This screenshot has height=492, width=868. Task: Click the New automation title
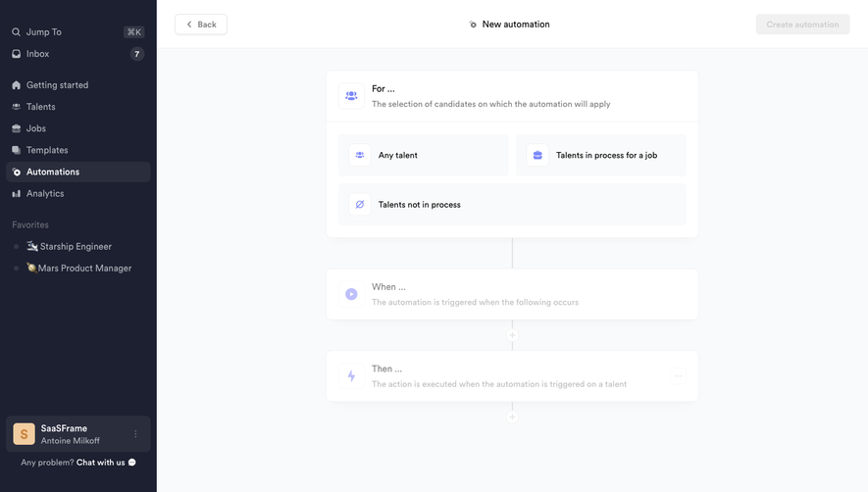pyautogui.click(x=516, y=25)
